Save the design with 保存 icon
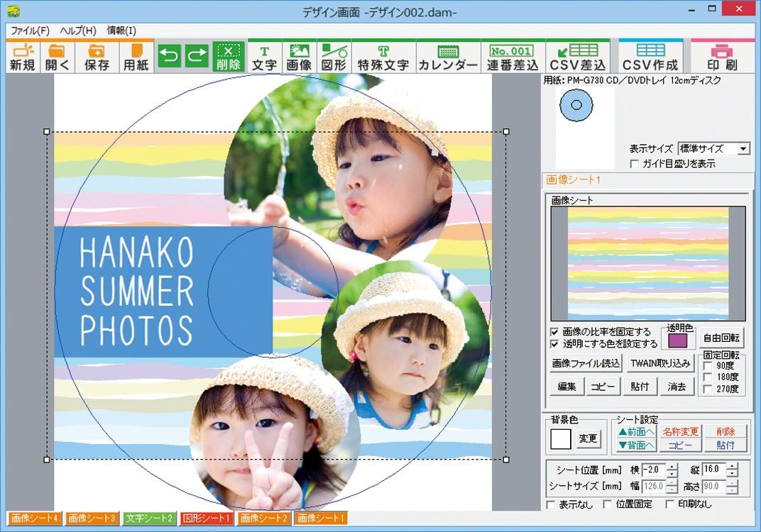The height and width of the screenshot is (532, 761). [x=97, y=57]
